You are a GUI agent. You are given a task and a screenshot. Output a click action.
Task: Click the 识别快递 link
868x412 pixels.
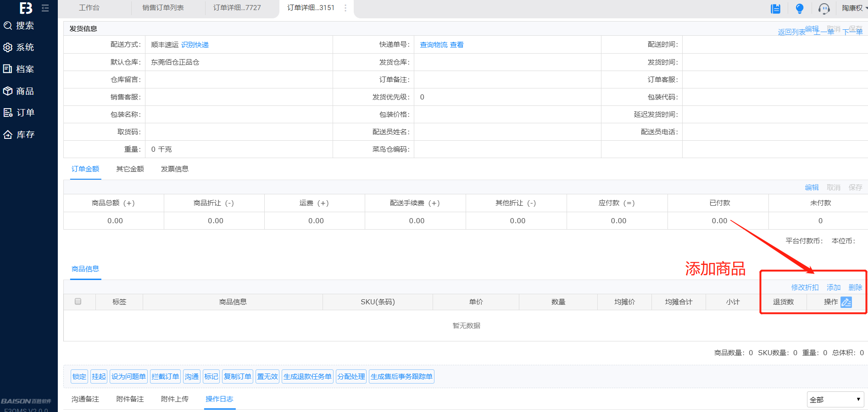195,45
